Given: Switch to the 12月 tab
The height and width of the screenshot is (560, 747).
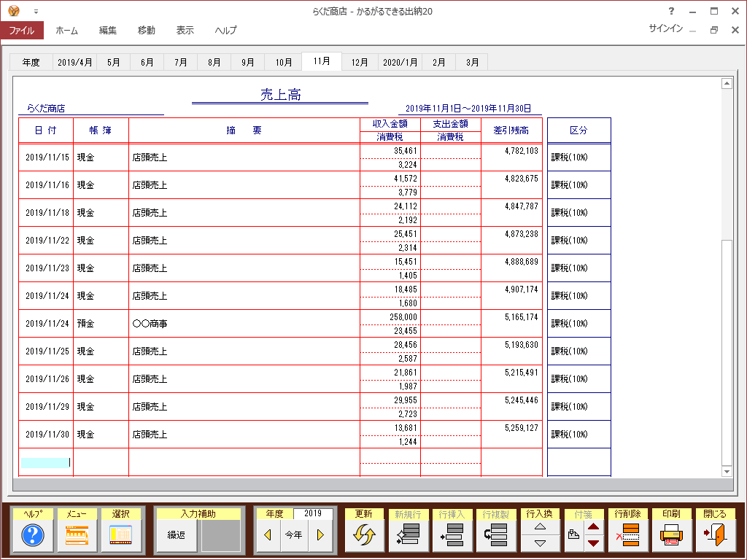Looking at the screenshot, I should (360, 63).
